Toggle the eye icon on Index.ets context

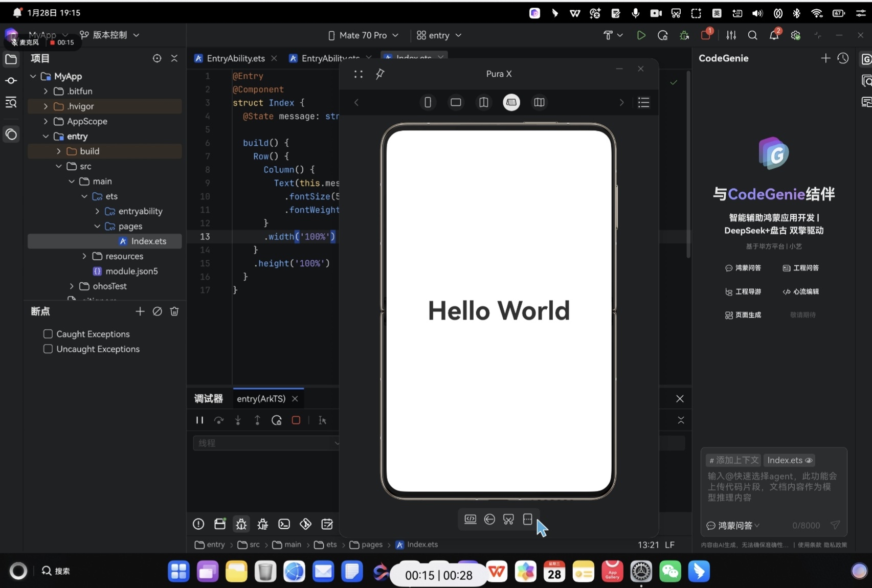809,460
